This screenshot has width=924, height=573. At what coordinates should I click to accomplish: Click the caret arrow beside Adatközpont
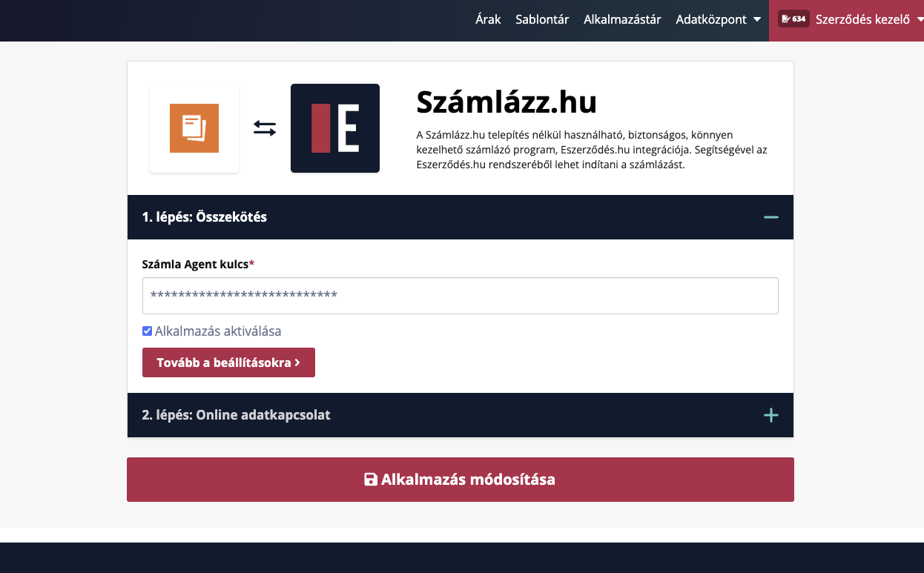click(x=757, y=19)
